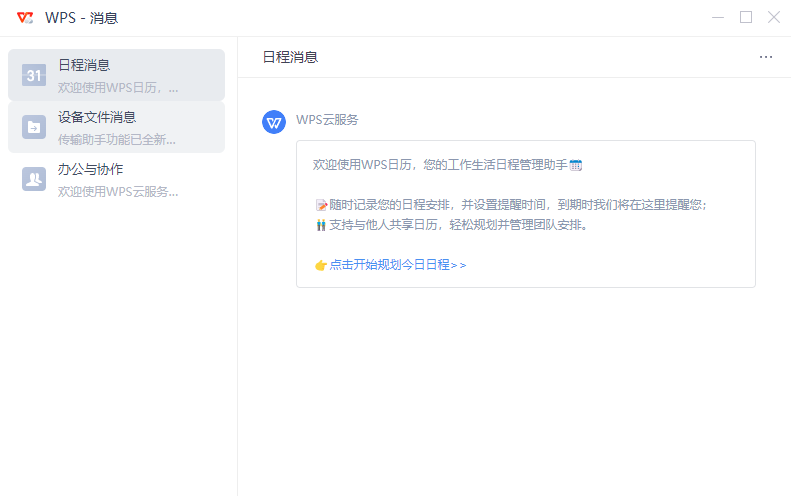Click the WPS云服务 round avatar
Screen dimensions: 791x497
[274, 122]
